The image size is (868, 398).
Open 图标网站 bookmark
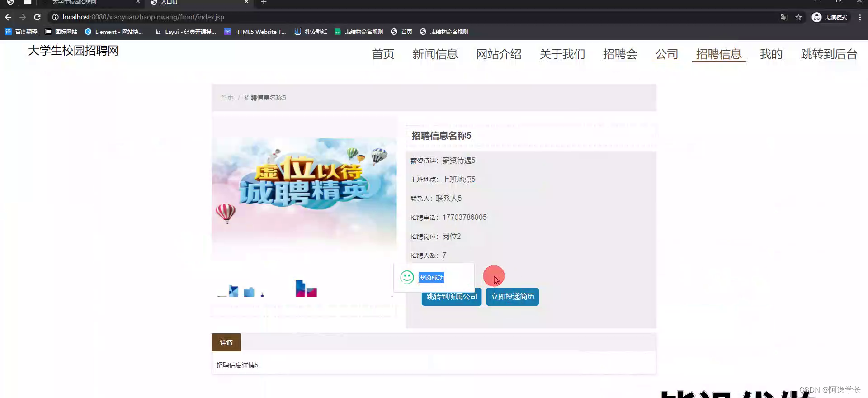[61, 32]
